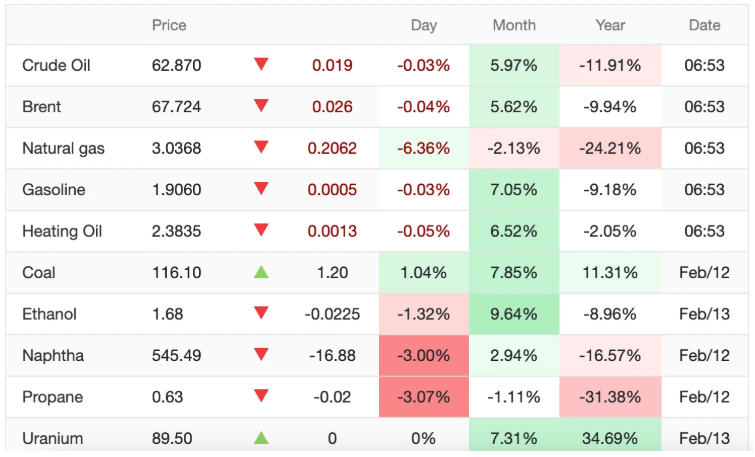Image resolution: width=755 pixels, height=457 pixels.
Task: Click the Natural gas red down arrow
Action: point(261,148)
